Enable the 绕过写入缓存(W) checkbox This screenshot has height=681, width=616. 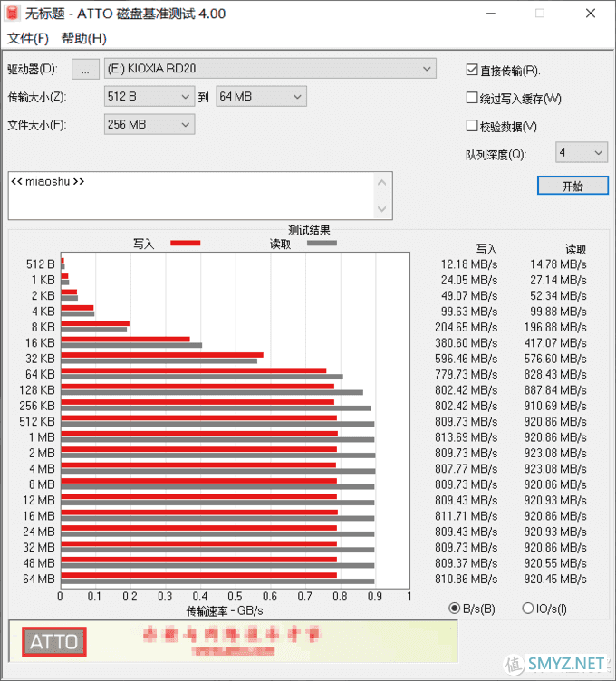(x=472, y=98)
